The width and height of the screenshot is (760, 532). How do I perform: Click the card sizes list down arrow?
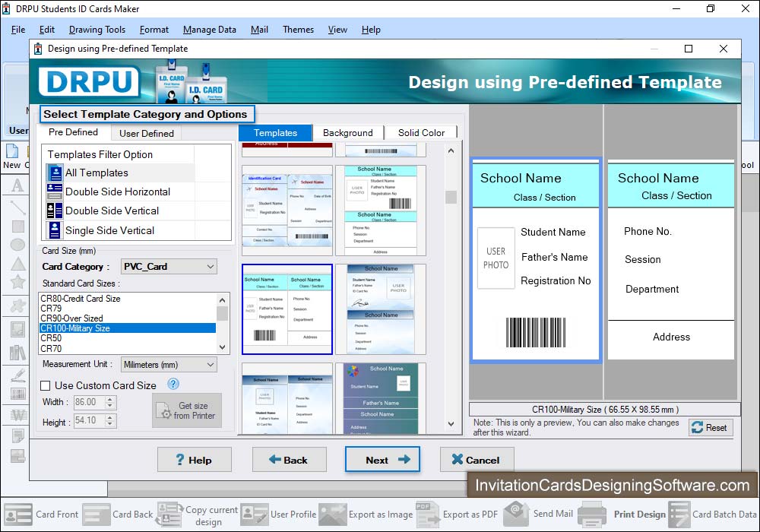(223, 347)
